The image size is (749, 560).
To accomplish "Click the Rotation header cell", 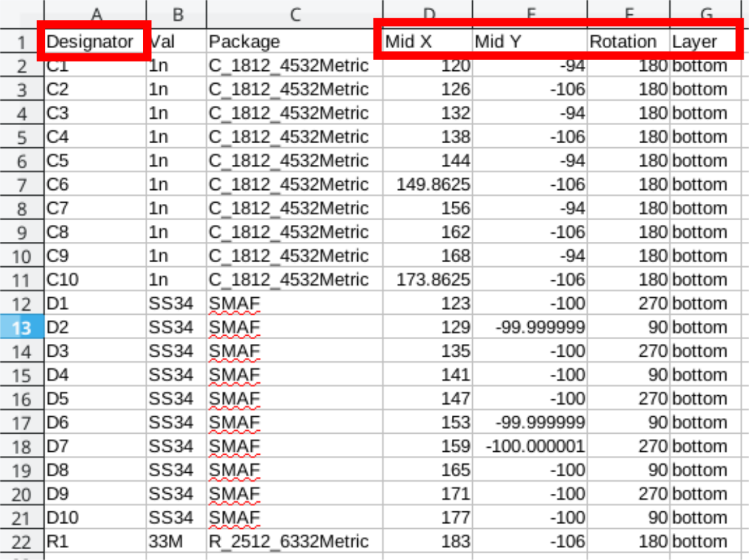I will pos(628,42).
